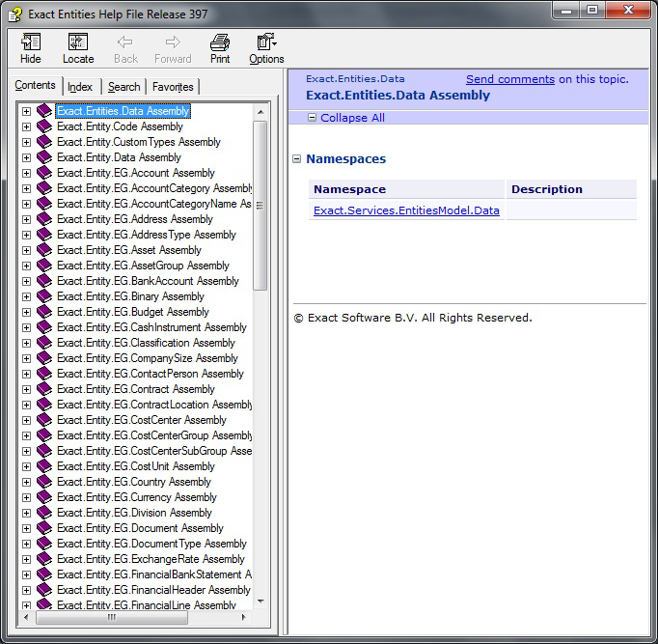
Task: Click book icon for Exact.Entity.EG.Address Assembly
Action: tap(44, 219)
